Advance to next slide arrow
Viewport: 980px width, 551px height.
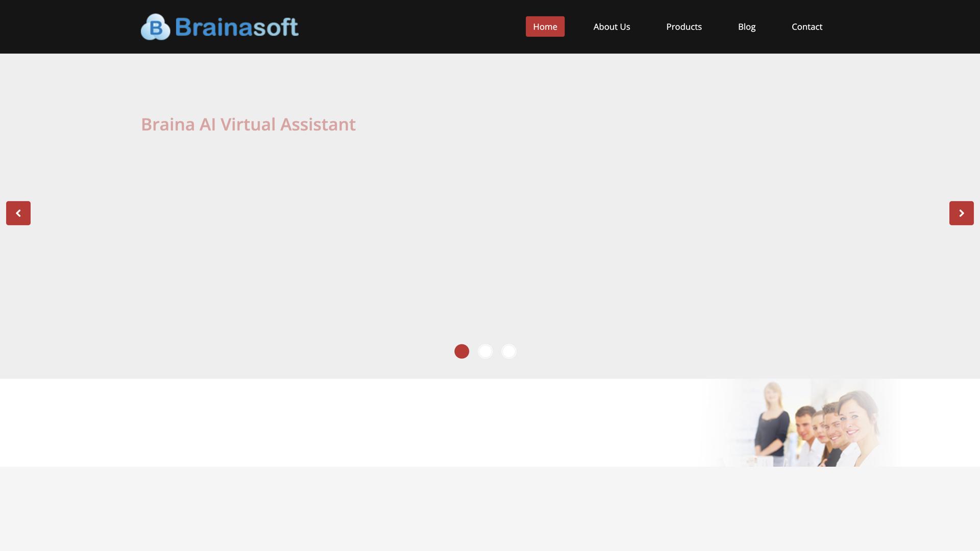pos(961,213)
